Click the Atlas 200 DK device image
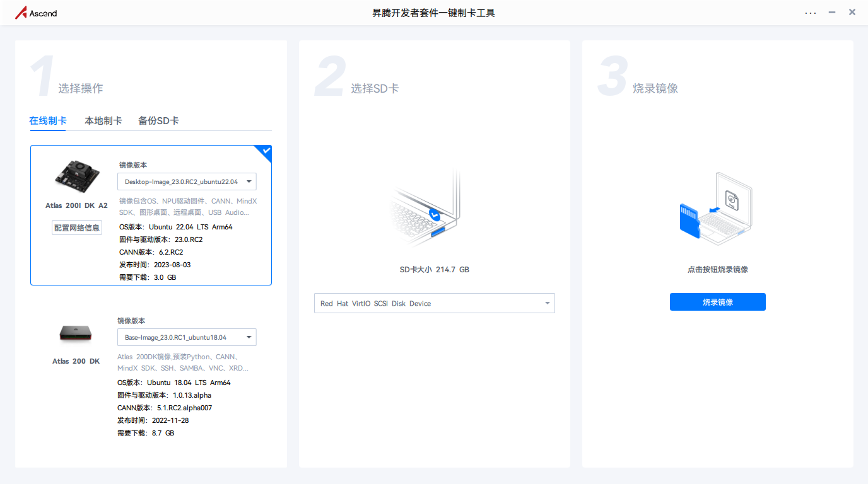This screenshot has width=868, height=484. tap(76, 332)
